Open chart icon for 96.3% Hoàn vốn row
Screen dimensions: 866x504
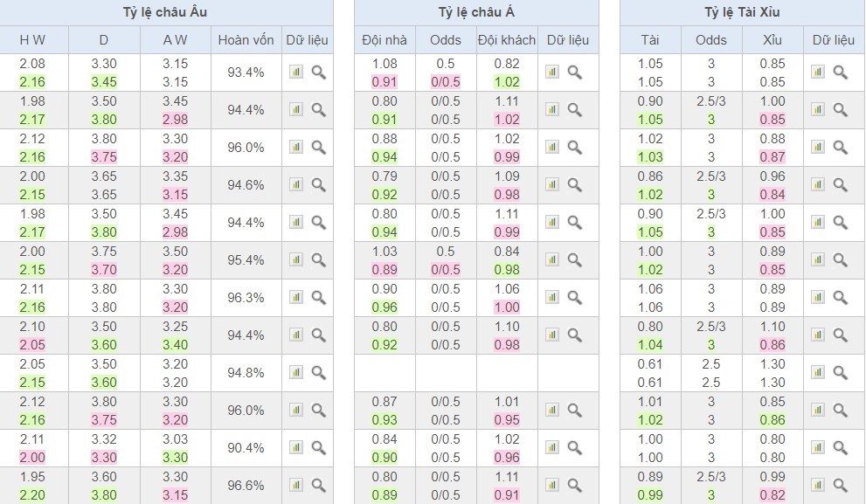pyautogui.click(x=296, y=298)
